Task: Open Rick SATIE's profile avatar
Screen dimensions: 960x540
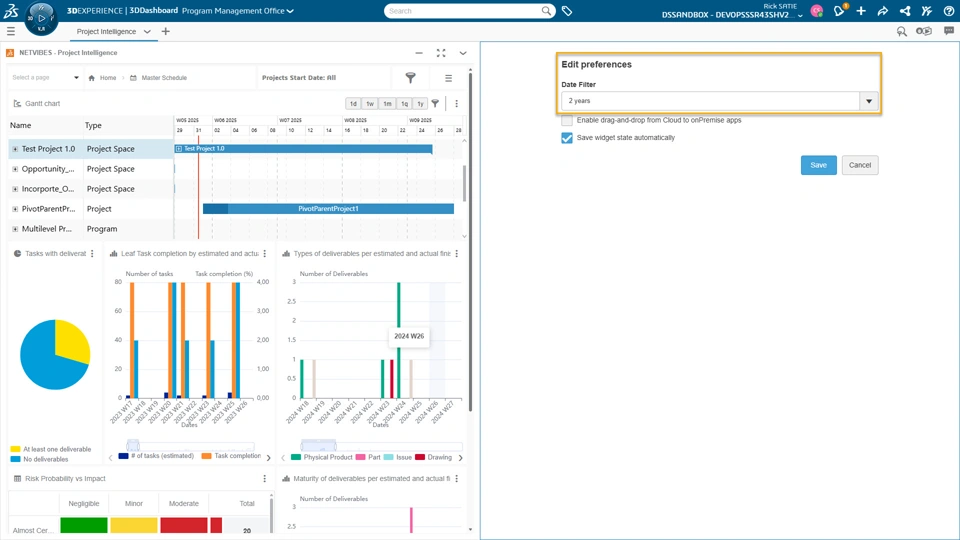Action: tap(816, 11)
